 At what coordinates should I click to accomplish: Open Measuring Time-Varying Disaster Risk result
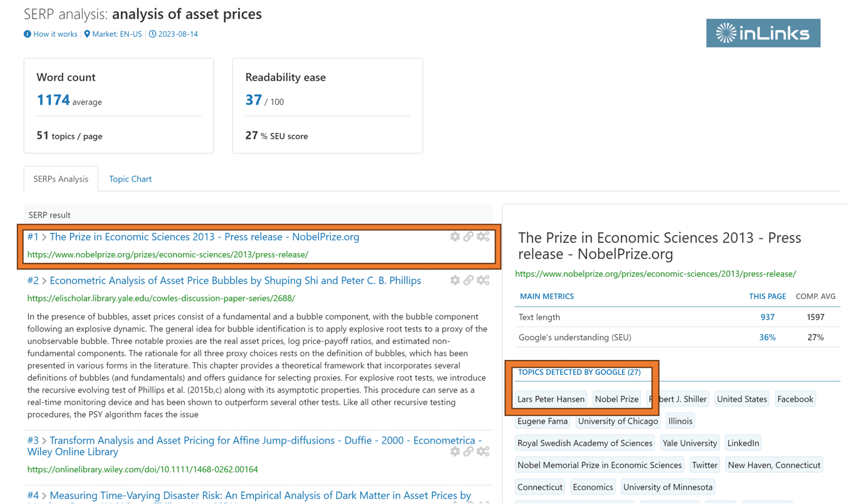260,496
